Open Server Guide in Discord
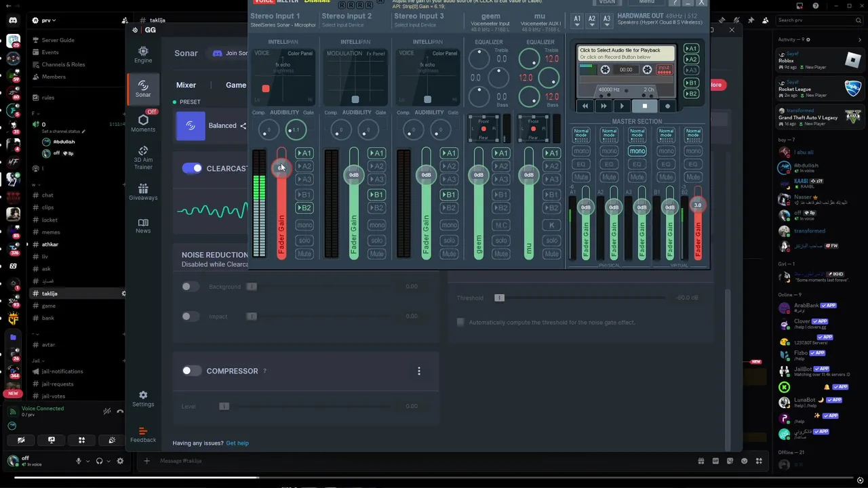This screenshot has width=868, height=488. click(58, 40)
